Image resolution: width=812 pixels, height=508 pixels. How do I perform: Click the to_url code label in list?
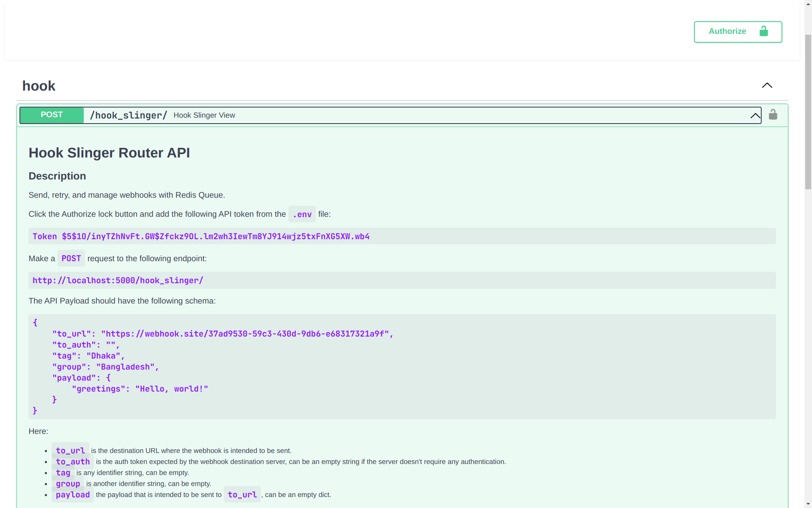click(70, 451)
